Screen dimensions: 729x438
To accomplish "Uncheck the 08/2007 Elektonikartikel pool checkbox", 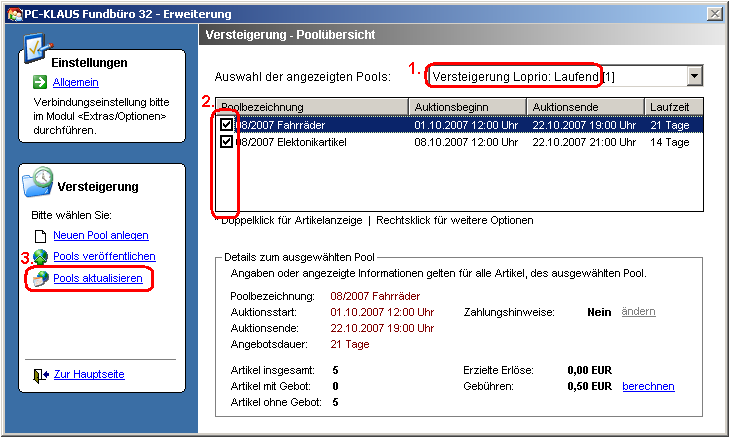I will click(227, 142).
